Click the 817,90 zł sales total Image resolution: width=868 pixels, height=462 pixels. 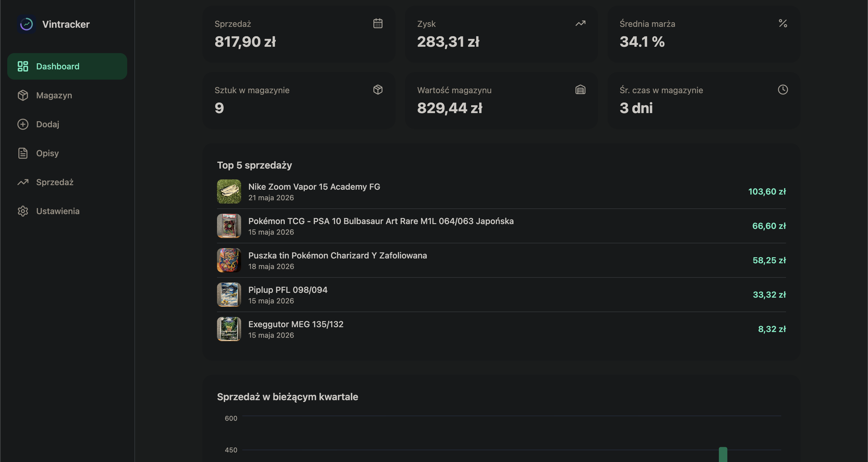click(x=245, y=42)
